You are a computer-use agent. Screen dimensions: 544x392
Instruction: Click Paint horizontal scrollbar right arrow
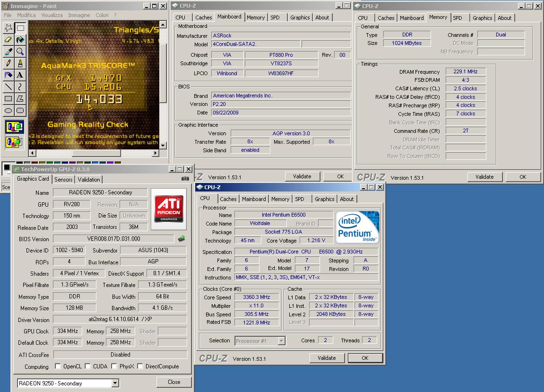[x=155, y=153]
